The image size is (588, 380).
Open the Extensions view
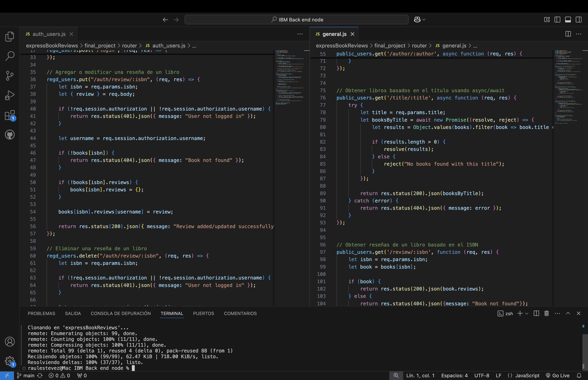10,115
